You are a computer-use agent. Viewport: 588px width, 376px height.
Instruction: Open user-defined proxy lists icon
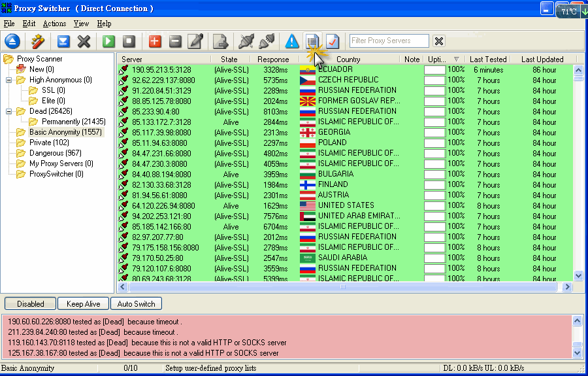312,41
